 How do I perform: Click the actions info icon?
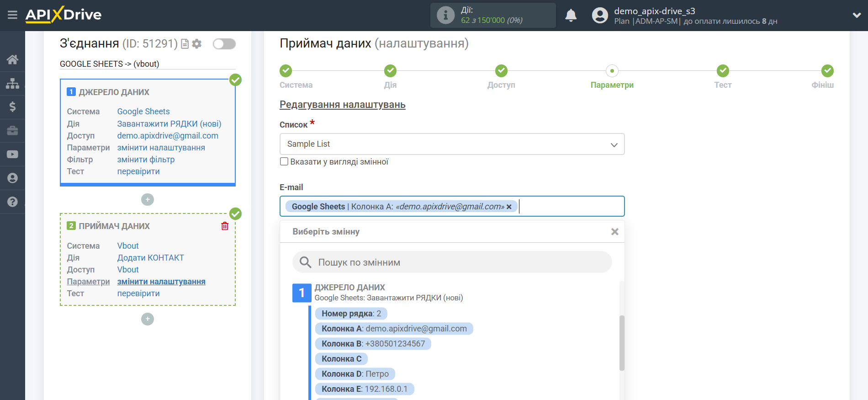445,15
